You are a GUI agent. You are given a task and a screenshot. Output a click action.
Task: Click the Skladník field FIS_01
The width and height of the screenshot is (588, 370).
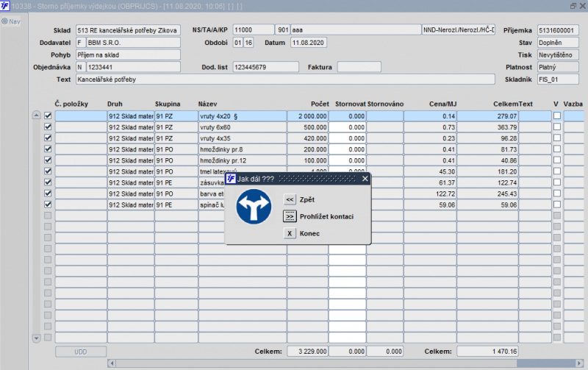(558, 79)
